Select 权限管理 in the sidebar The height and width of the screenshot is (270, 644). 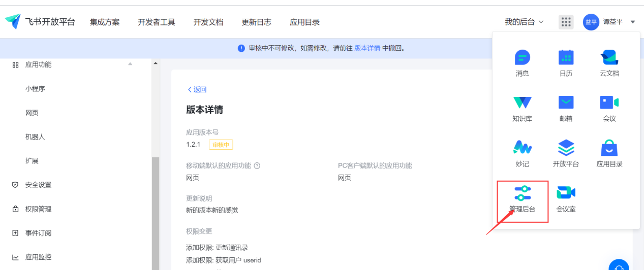click(x=38, y=209)
